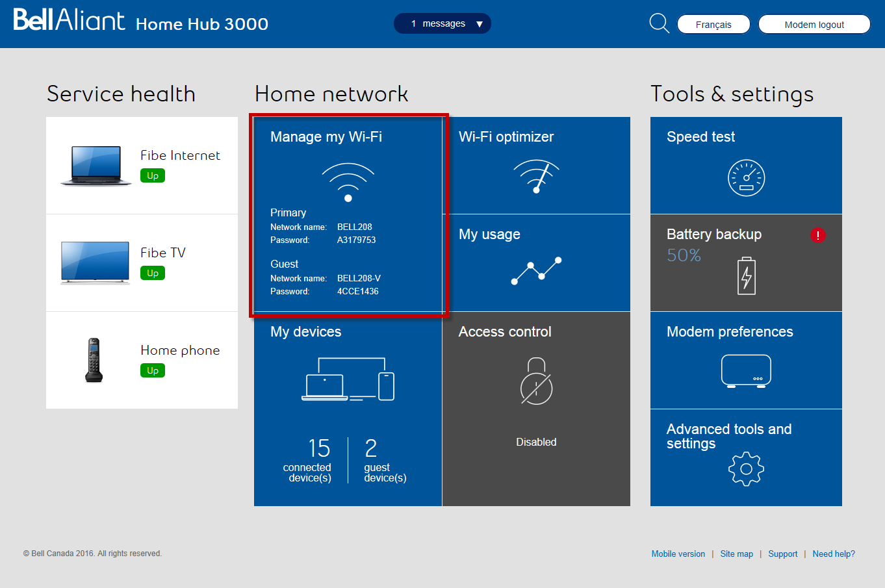Screen dimensions: 885x588
Task: Click the primary network name BELL208
Action: tap(355, 227)
